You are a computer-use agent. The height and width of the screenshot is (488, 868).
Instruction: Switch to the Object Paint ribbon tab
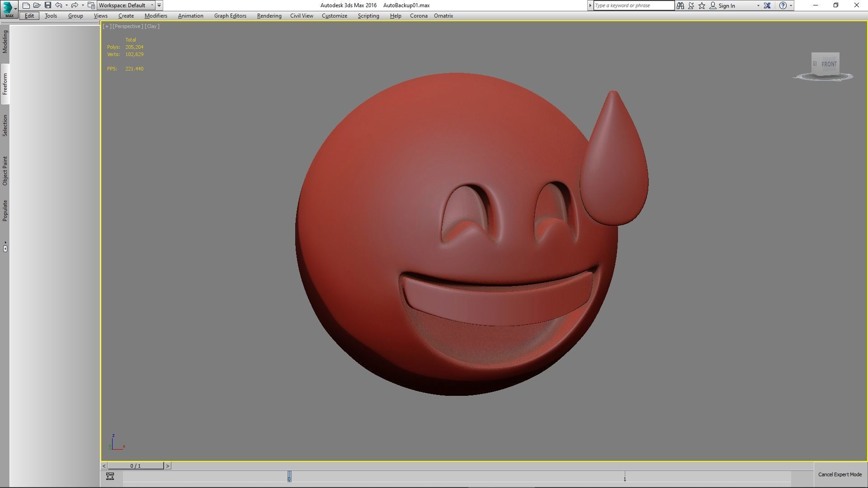[5, 171]
